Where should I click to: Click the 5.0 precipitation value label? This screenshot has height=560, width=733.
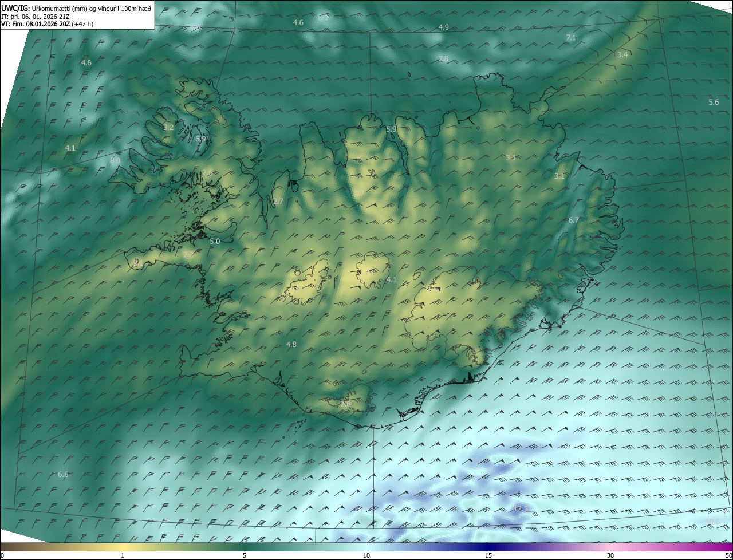tap(215, 242)
